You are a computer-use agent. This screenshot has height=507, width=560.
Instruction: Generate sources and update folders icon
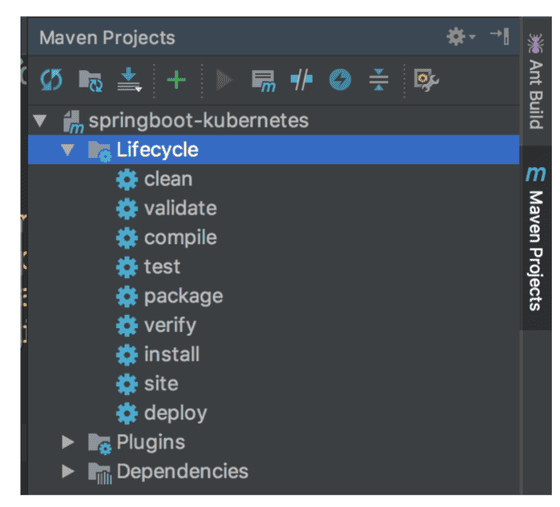[90, 80]
